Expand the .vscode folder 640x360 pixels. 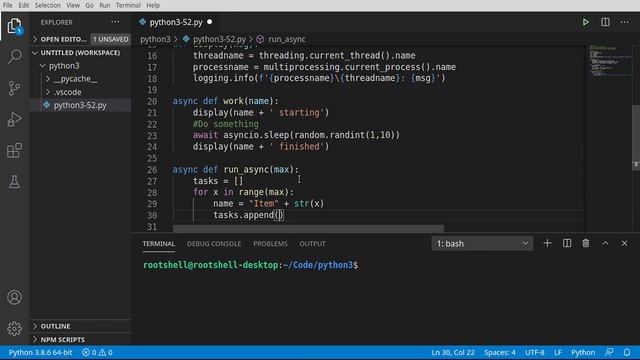pos(67,92)
